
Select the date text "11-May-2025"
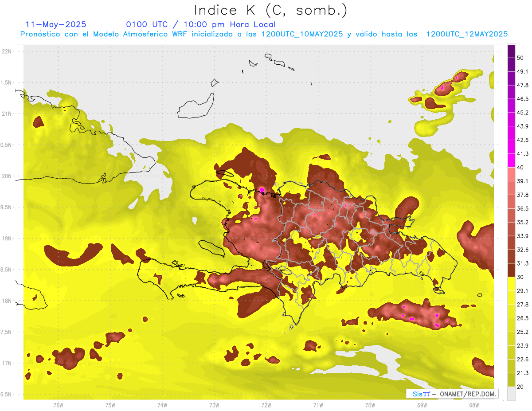click(x=56, y=24)
